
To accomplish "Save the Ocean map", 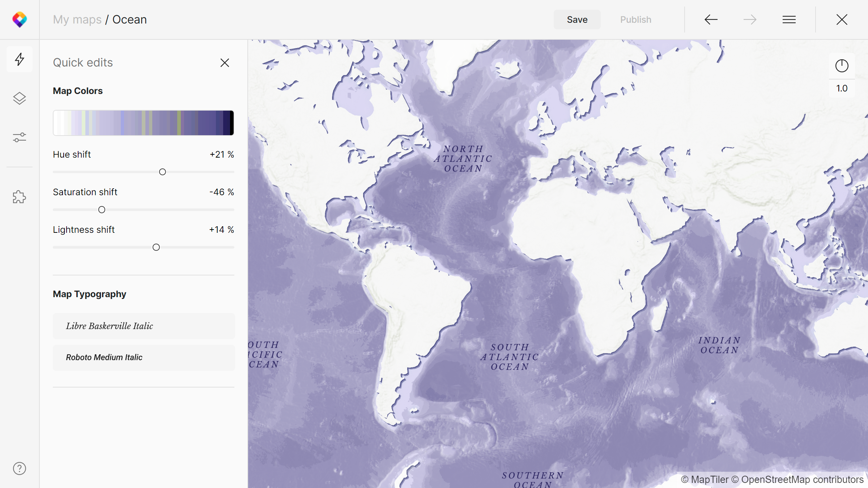I will (577, 20).
